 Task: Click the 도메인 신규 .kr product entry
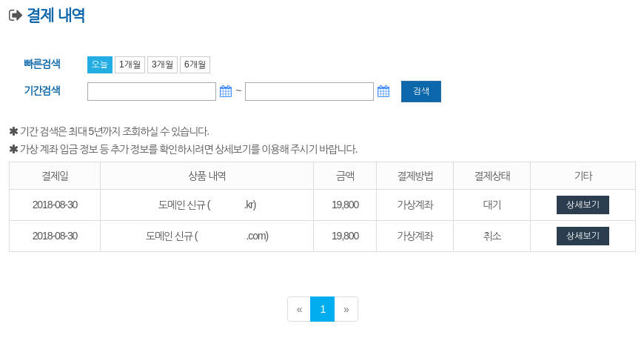coord(207,205)
